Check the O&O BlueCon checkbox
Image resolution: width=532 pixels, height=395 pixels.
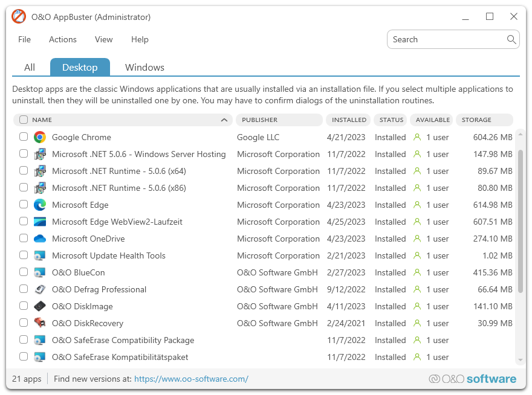tap(24, 272)
